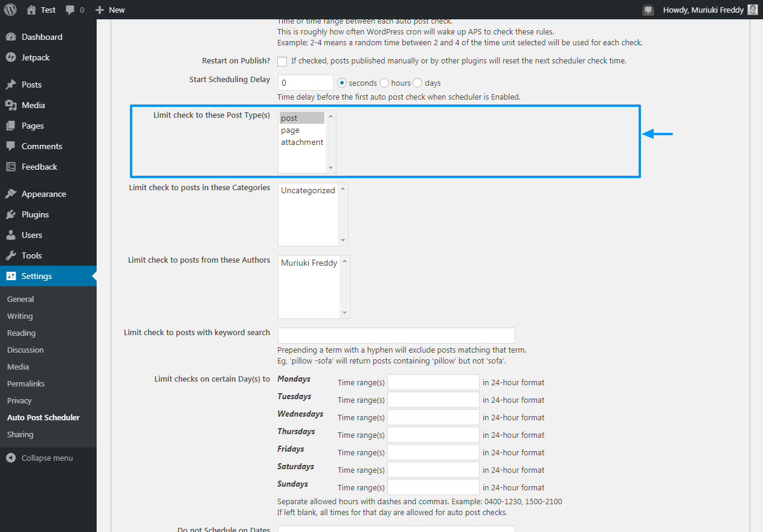Click the Muriuki Freddy avatar thumbnail
Screen dimensions: 763x532
tap(752, 10)
